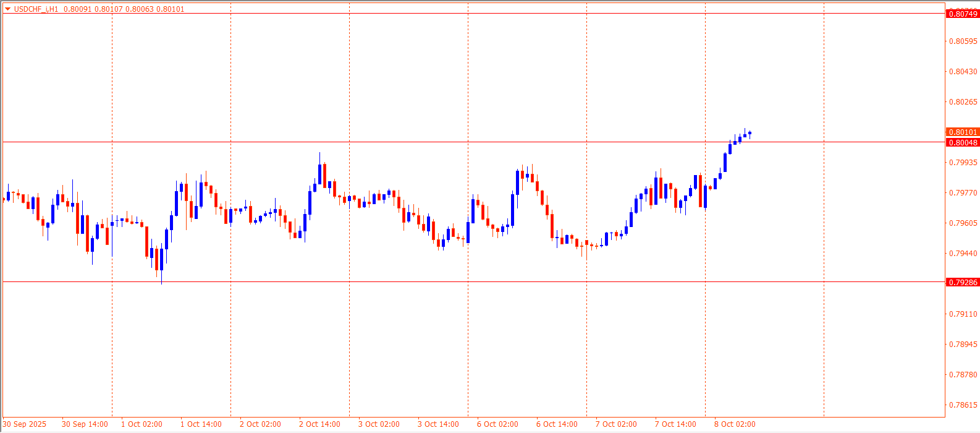Click the 30 Sep 2025 date label
This screenshot has width=980, height=433.
tap(24, 424)
